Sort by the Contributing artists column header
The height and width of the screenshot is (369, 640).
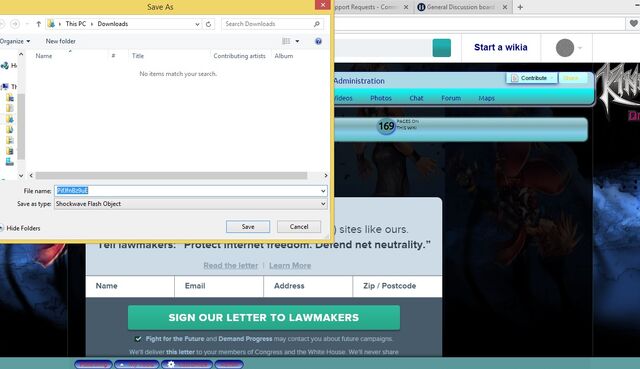pyautogui.click(x=239, y=56)
